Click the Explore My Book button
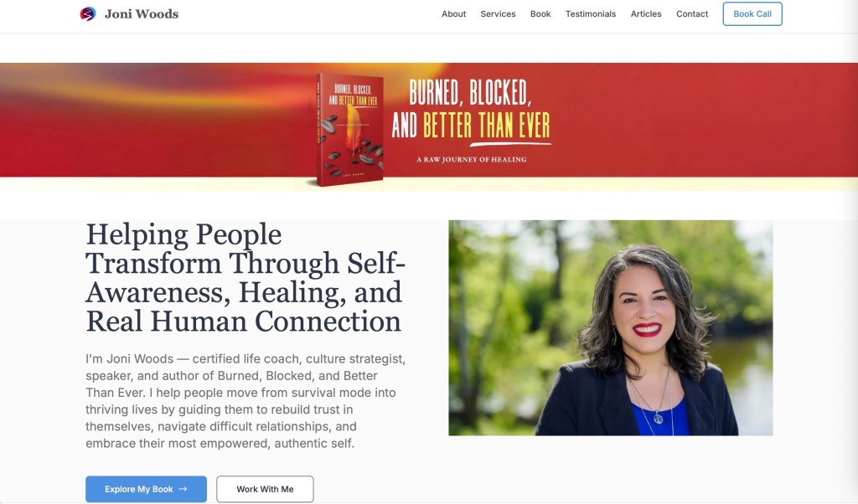Viewport: 858px width, 504px height. tap(146, 489)
